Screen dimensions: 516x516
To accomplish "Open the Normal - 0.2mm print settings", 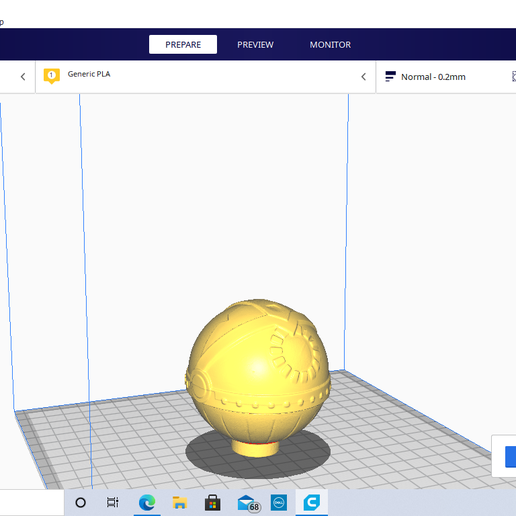I will 433,77.
